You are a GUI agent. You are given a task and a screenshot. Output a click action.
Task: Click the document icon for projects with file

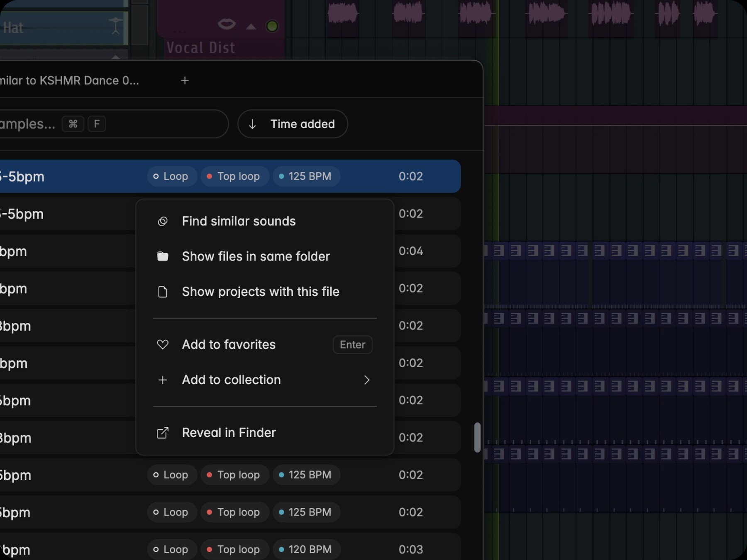[163, 292]
